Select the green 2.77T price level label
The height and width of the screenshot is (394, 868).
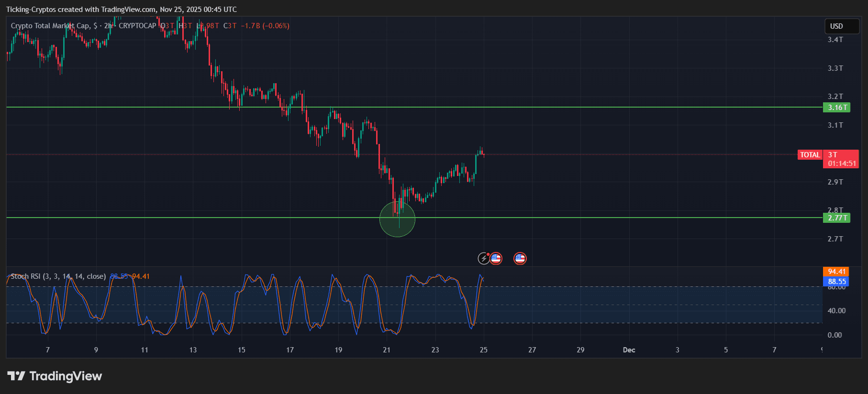coord(836,218)
